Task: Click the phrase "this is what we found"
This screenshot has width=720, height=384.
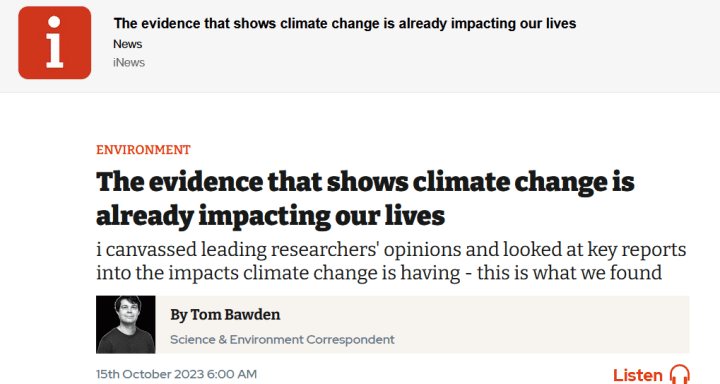Action: click(569, 273)
